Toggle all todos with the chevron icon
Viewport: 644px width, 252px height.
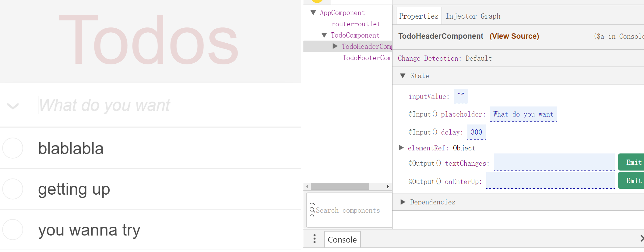point(13,106)
